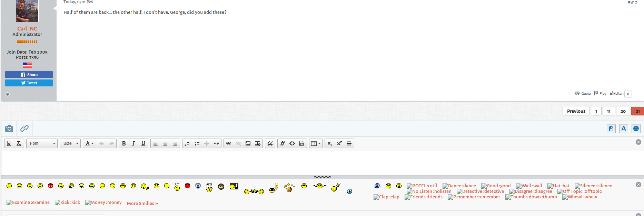This screenshot has height=216, width=644.
Task: Click the insert image icon
Action: point(248,143)
